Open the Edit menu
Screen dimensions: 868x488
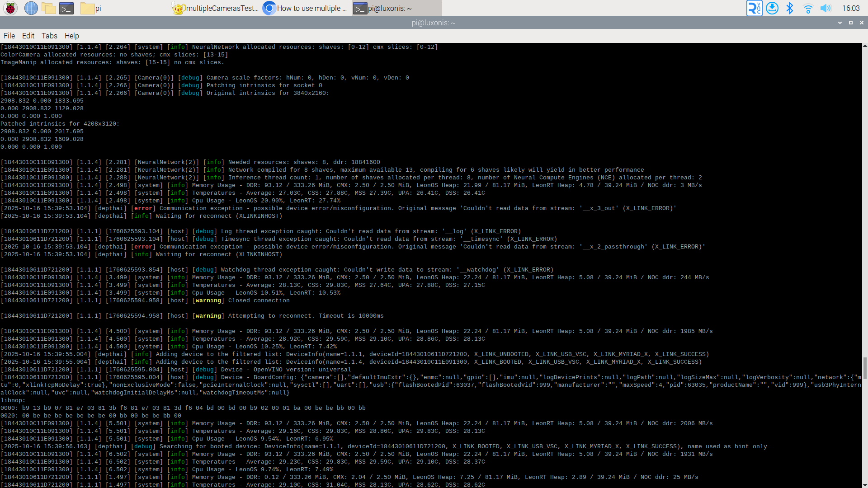pyautogui.click(x=28, y=36)
